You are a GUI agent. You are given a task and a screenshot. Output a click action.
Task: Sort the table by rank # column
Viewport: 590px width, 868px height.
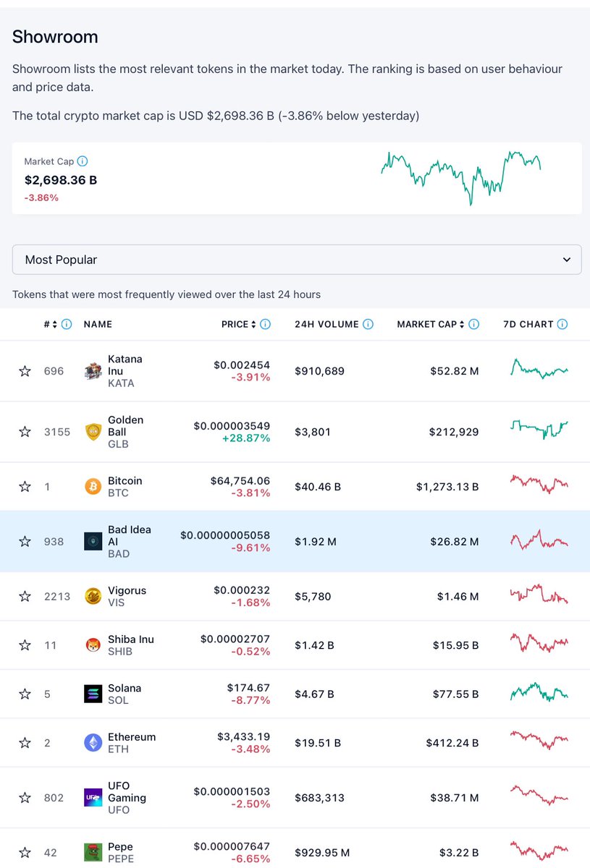(50, 324)
